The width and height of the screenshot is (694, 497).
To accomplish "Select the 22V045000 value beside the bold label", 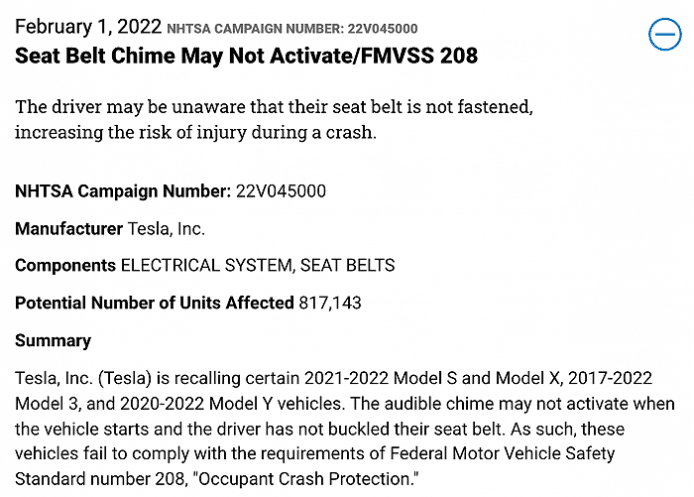I will point(281,190).
